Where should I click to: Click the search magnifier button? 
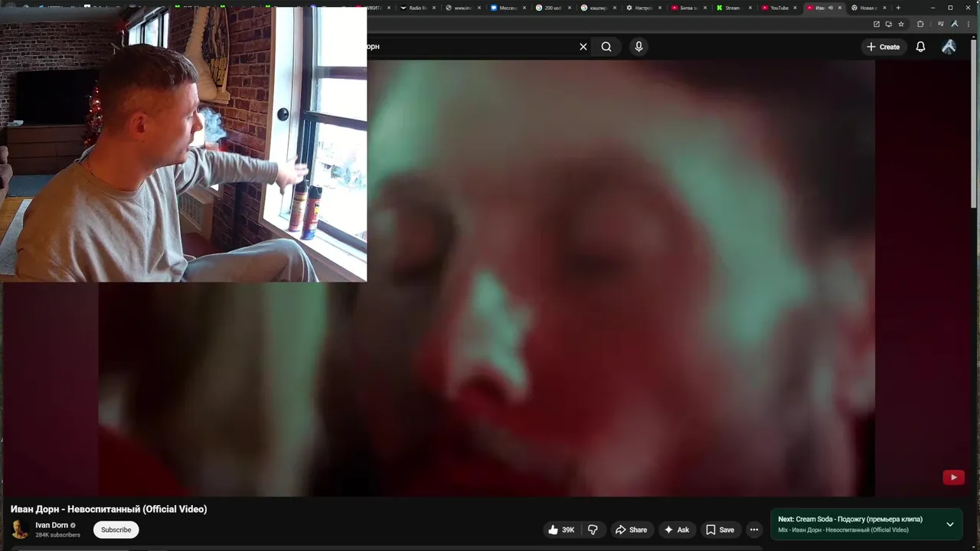(606, 47)
